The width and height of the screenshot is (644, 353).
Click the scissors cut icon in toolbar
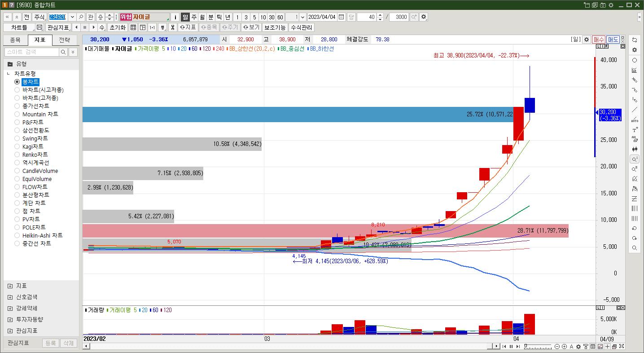[x=172, y=27]
